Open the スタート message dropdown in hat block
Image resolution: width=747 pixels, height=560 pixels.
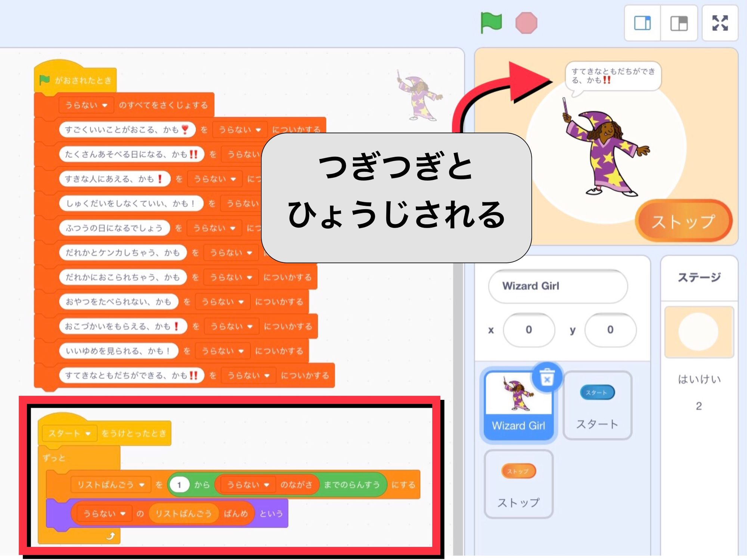click(x=69, y=433)
